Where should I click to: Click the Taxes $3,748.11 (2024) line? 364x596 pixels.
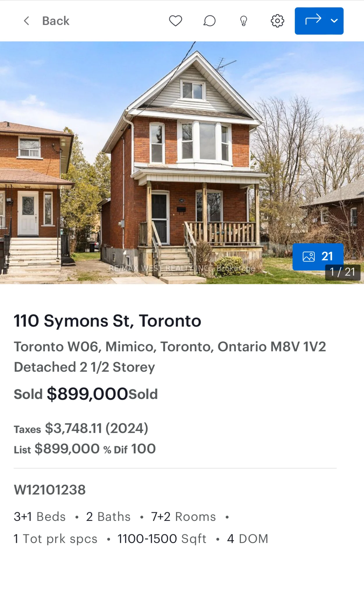(81, 428)
